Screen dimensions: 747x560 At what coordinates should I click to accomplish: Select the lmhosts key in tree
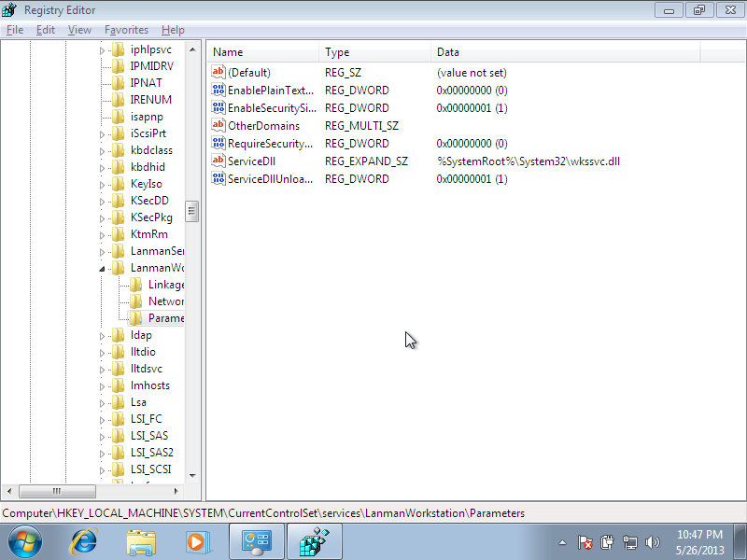[150, 385]
